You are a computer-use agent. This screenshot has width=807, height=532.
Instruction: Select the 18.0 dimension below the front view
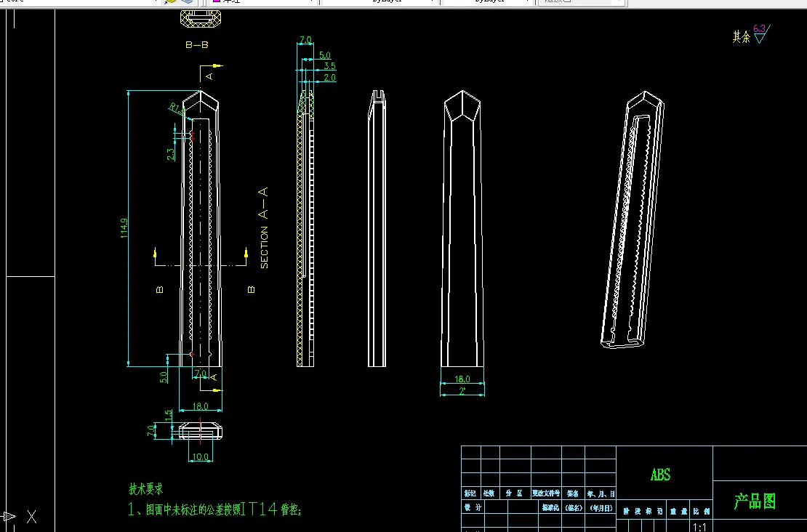click(x=200, y=406)
